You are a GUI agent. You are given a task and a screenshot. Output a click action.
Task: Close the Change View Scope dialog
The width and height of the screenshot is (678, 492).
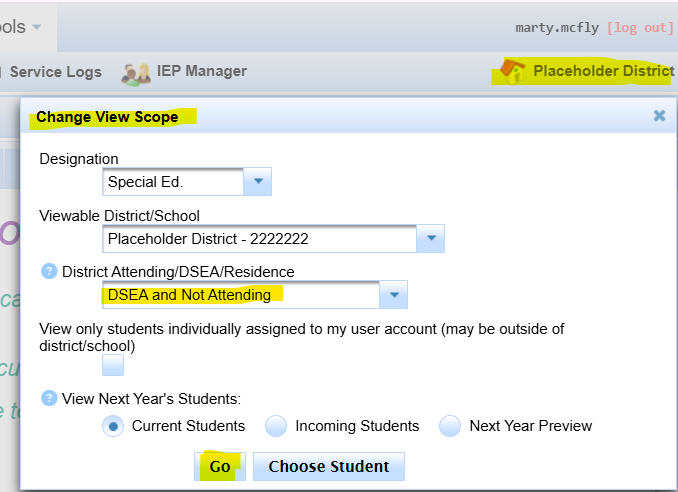point(659,116)
